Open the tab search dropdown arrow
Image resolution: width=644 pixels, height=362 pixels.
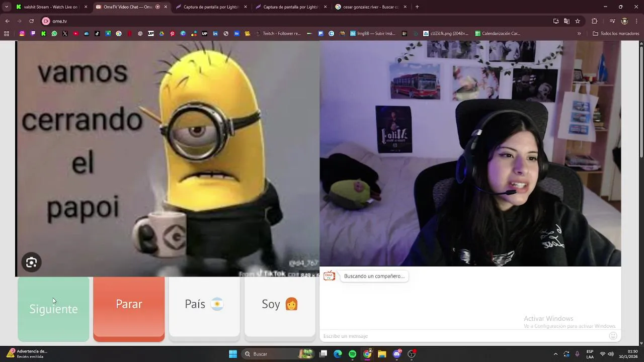(7, 7)
